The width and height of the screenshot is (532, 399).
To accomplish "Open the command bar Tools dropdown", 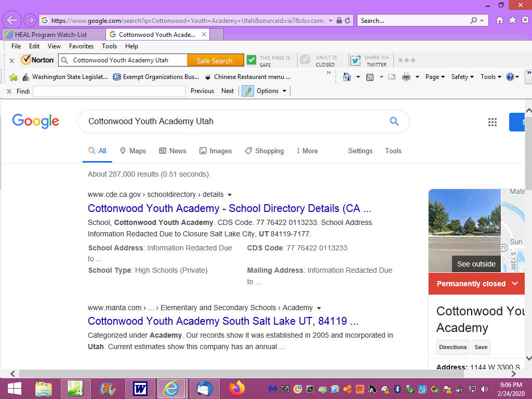I will [x=490, y=77].
